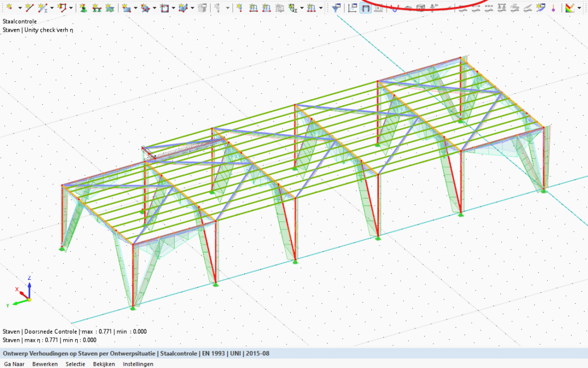Select the nodal support tool icon
This screenshot has width=588, height=368.
tap(83, 8)
